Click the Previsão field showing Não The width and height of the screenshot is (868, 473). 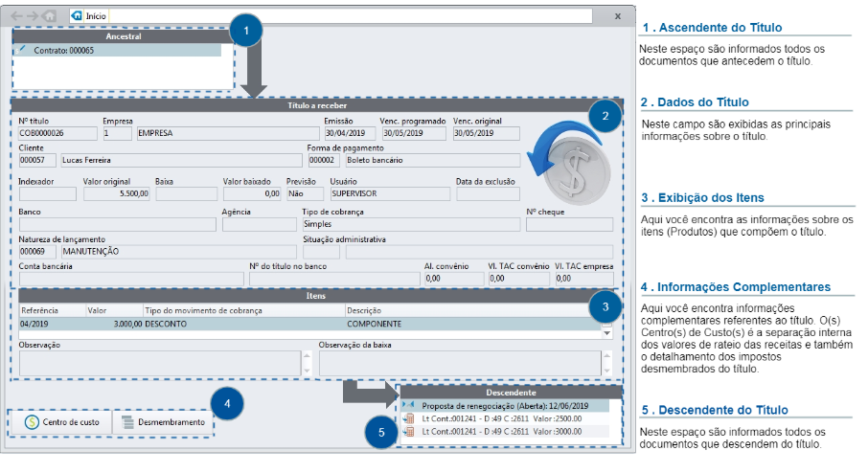pos(305,194)
